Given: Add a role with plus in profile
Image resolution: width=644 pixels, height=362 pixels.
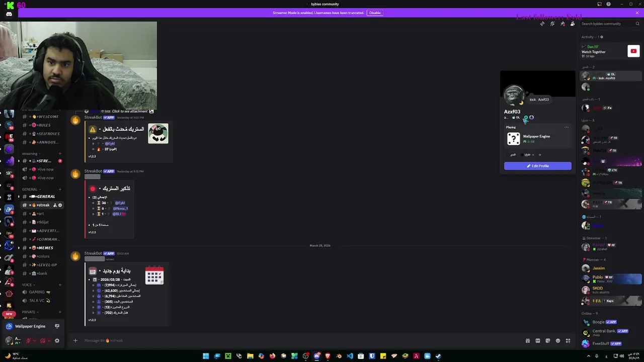Looking at the screenshot, I should [x=540, y=155].
